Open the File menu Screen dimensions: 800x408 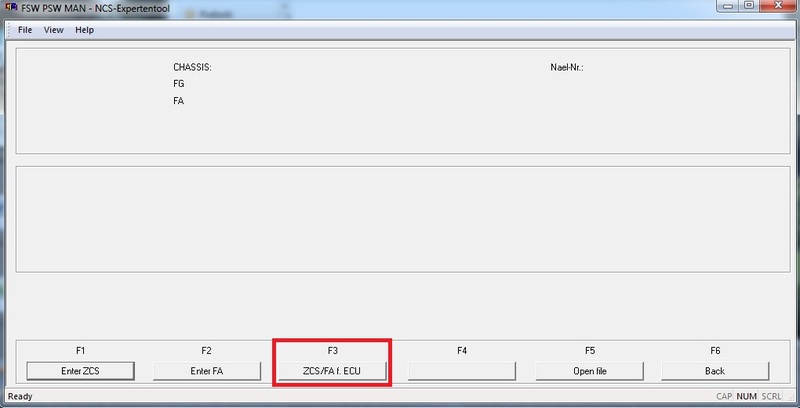[25, 30]
